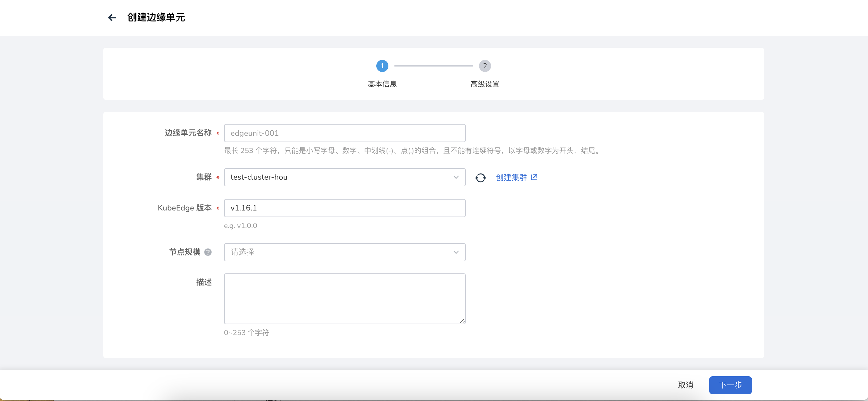The height and width of the screenshot is (401, 868).
Task: Select the 高级设置 step label
Action: 484,84
